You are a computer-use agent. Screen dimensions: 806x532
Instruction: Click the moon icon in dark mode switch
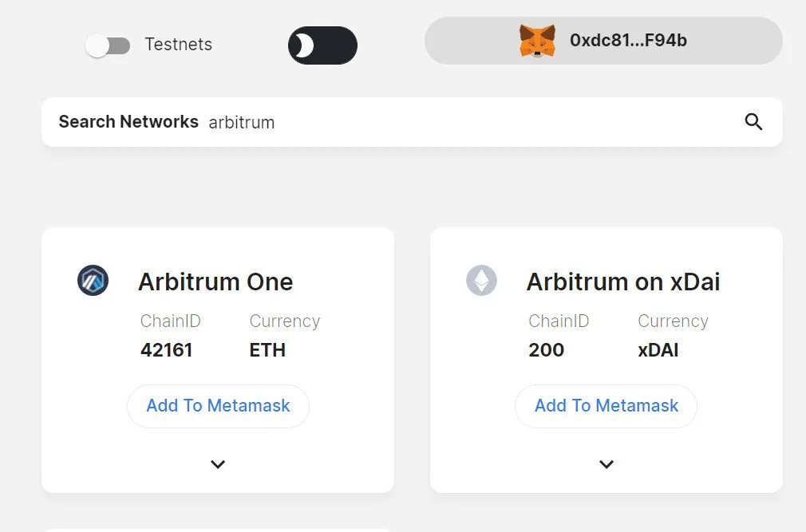click(304, 45)
